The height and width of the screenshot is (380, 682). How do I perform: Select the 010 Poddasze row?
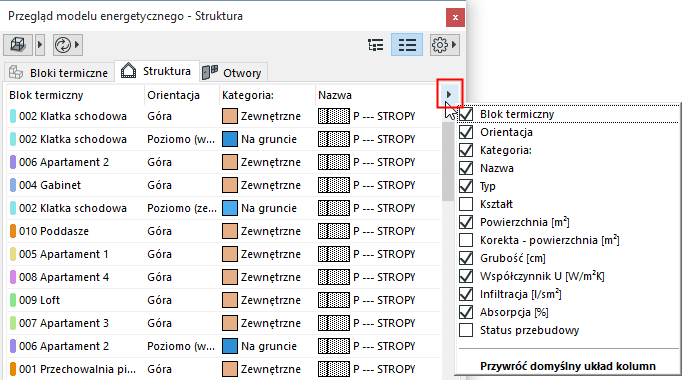[224, 231]
